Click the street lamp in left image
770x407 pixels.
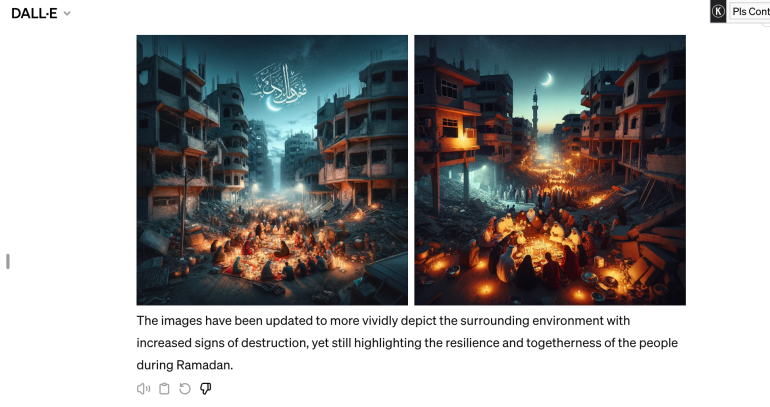[x=254, y=188]
